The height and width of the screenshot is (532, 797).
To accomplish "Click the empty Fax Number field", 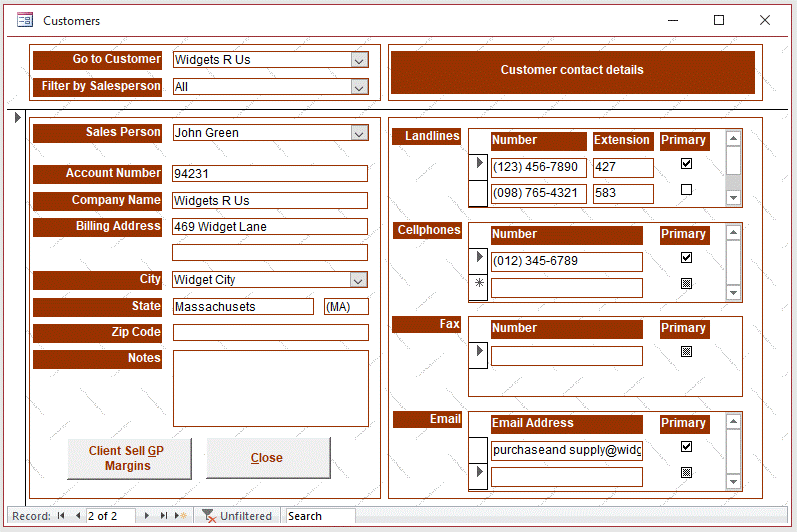I will click(x=567, y=356).
